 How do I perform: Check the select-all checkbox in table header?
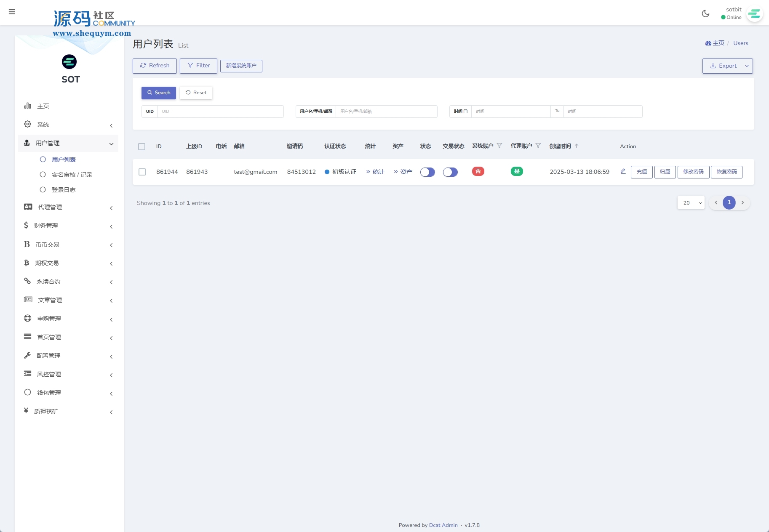(x=142, y=146)
